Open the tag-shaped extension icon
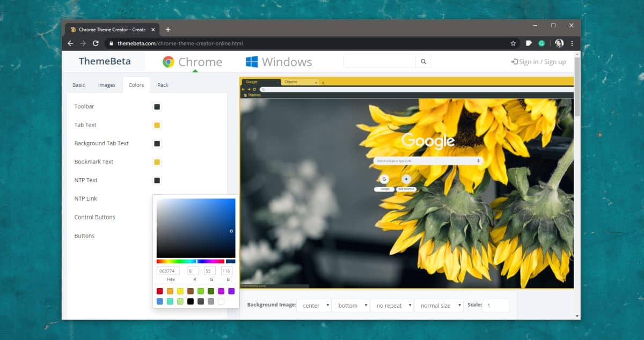This screenshot has width=644, height=340. click(529, 43)
